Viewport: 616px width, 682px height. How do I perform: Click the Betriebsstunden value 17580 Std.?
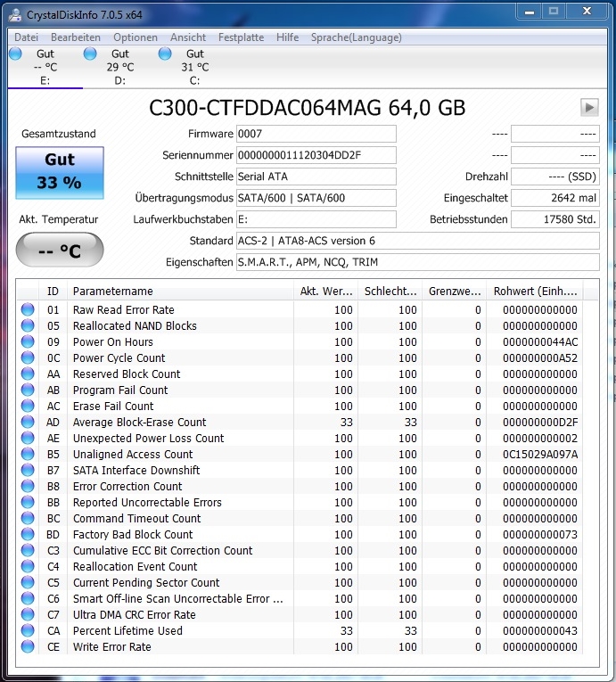[x=555, y=219]
